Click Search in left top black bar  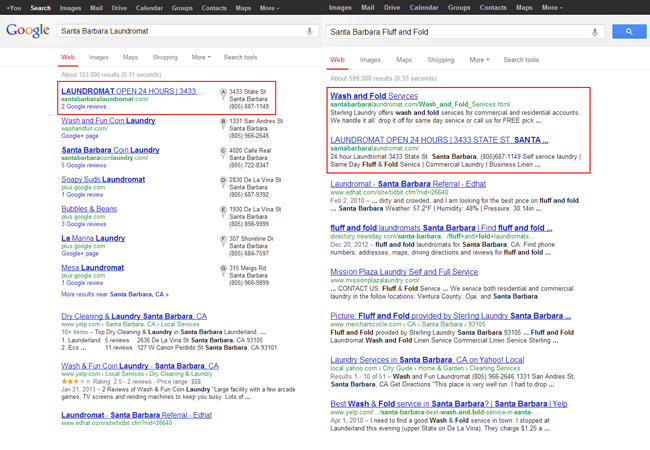click(41, 8)
